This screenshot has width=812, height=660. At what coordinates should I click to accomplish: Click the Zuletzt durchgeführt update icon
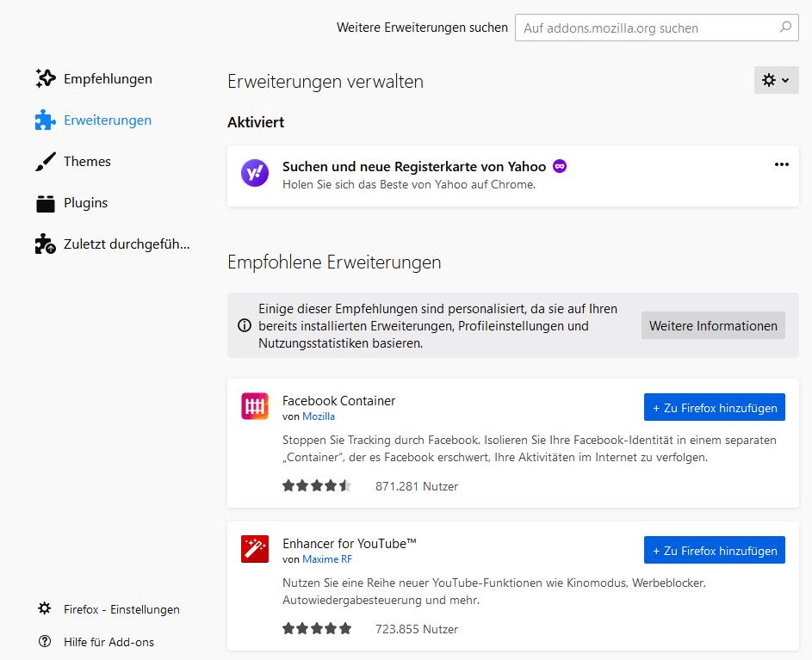[46, 244]
